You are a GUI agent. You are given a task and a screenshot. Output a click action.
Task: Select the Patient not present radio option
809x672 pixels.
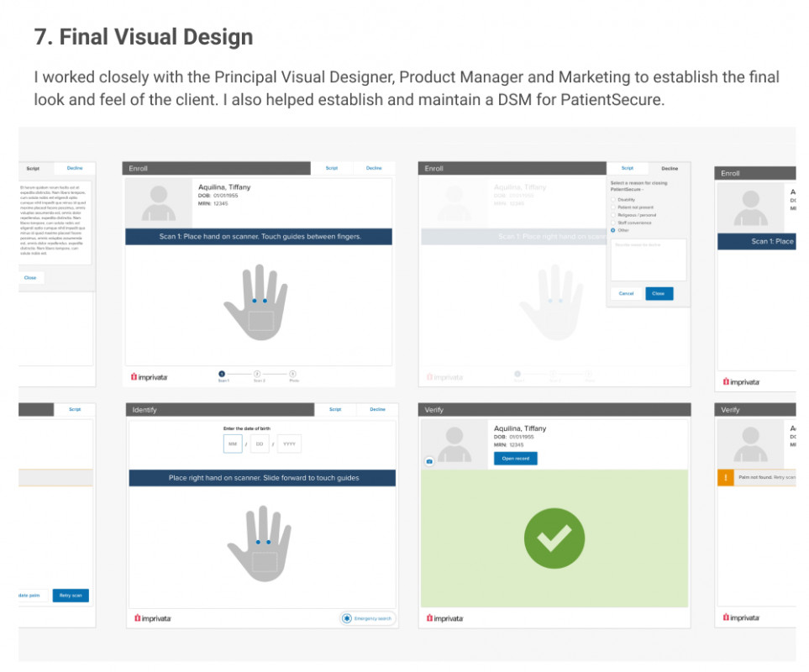click(613, 207)
